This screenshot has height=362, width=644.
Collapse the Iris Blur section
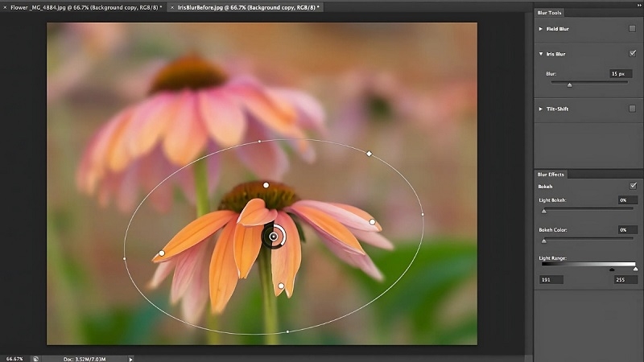coord(541,54)
